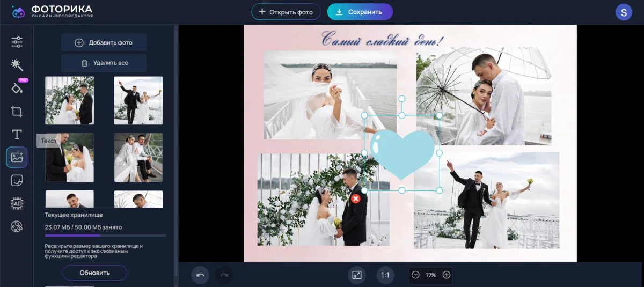The image size is (644, 287).
Task: Select the umbrella couple photo on canvas
Action: tap(484, 96)
